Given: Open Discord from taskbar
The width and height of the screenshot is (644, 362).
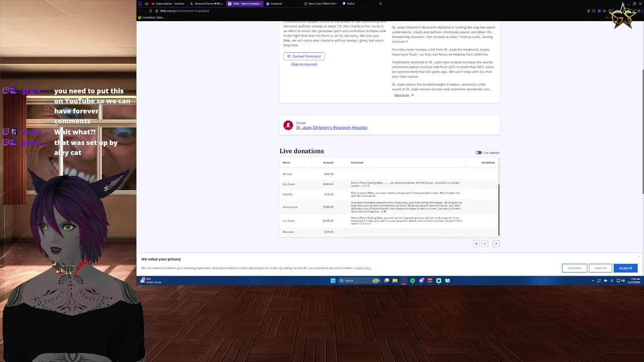Looking at the screenshot, I should click(x=421, y=281).
